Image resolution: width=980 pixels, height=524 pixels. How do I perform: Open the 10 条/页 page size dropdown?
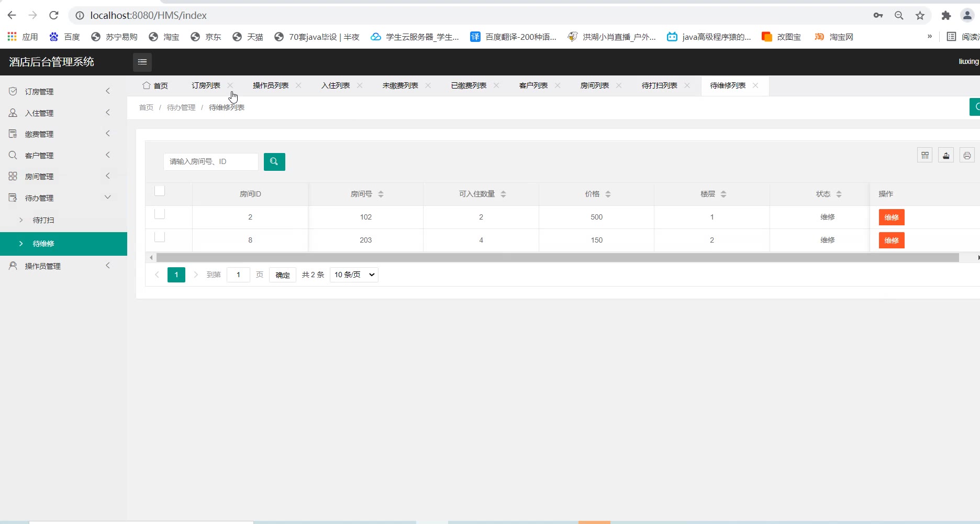click(354, 275)
